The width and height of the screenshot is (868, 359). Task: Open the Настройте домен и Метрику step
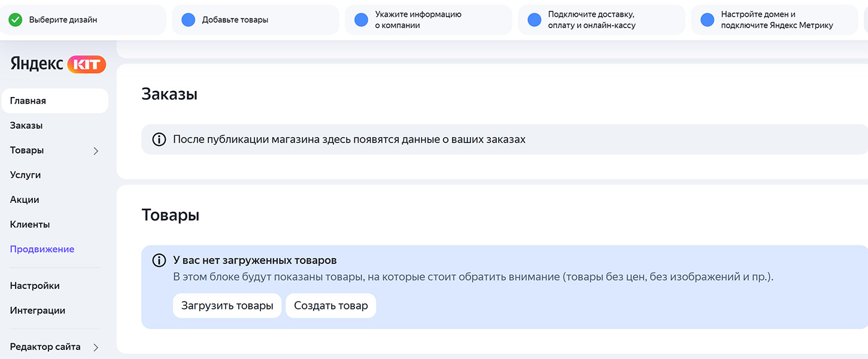tap(774, 20)
